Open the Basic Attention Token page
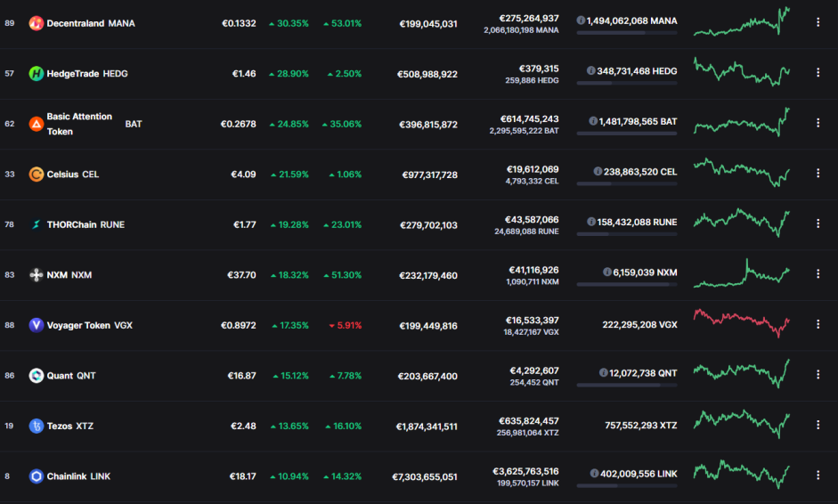Viewport: 838px width, 504px height. [94, 124]
